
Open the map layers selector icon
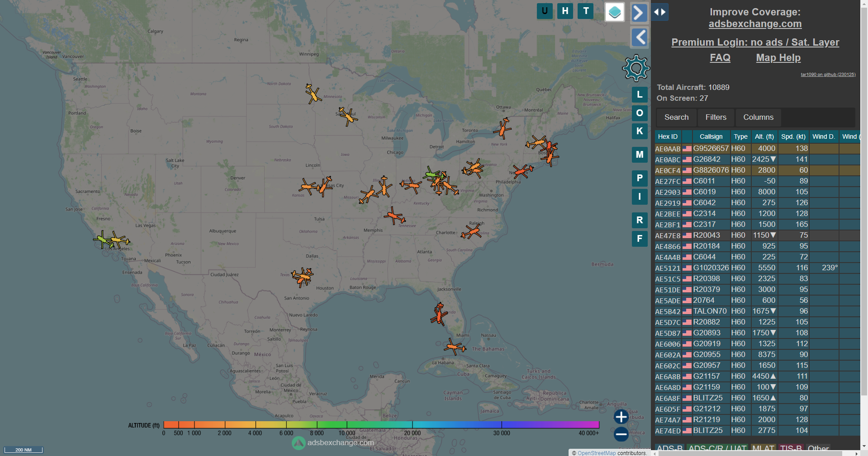click(615, 12)
